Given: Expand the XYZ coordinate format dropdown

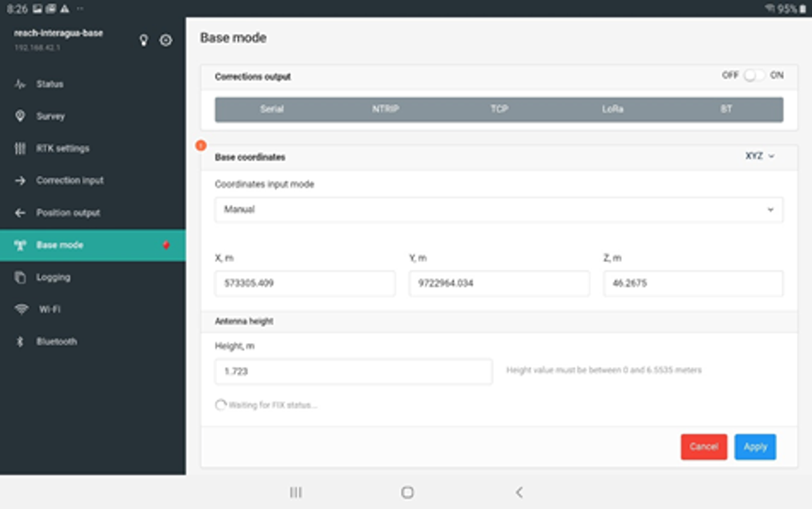Looking at the screenshot, I should click(x=760, y=156).
